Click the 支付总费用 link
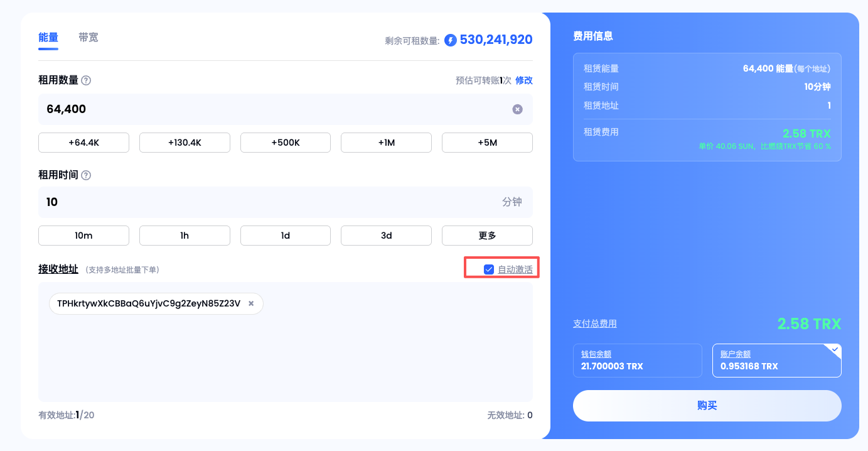 (595, 323)
